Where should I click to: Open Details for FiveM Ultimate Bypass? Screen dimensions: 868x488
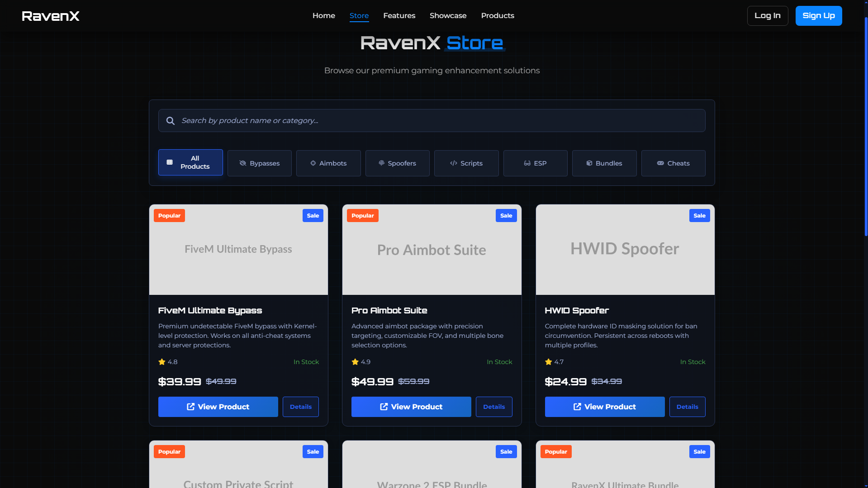coord(301,407)
